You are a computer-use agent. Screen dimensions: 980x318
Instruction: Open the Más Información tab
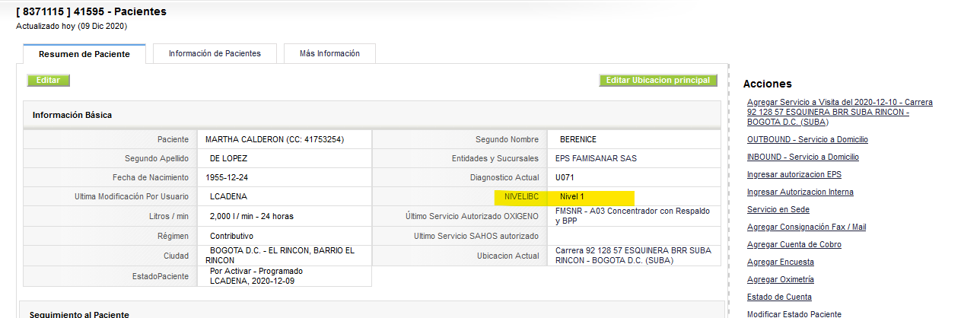pos(329,54)
